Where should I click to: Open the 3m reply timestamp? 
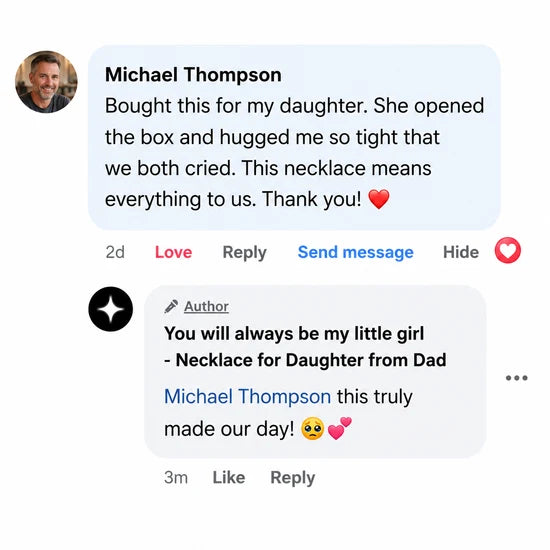click(x=176, y=477)
